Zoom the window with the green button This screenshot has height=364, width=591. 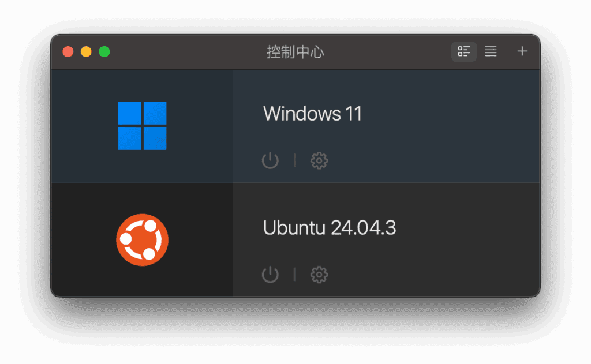104,51
